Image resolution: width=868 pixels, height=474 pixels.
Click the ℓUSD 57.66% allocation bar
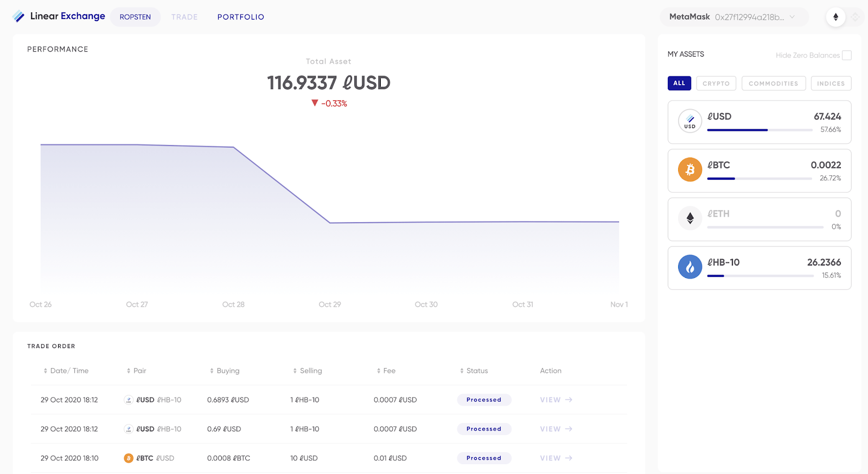point(759,130)
